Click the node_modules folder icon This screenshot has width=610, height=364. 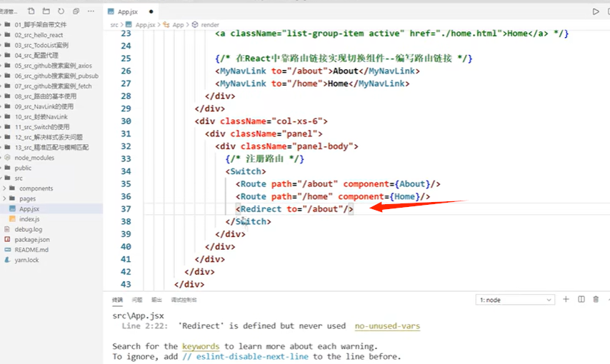click(7, 158)
